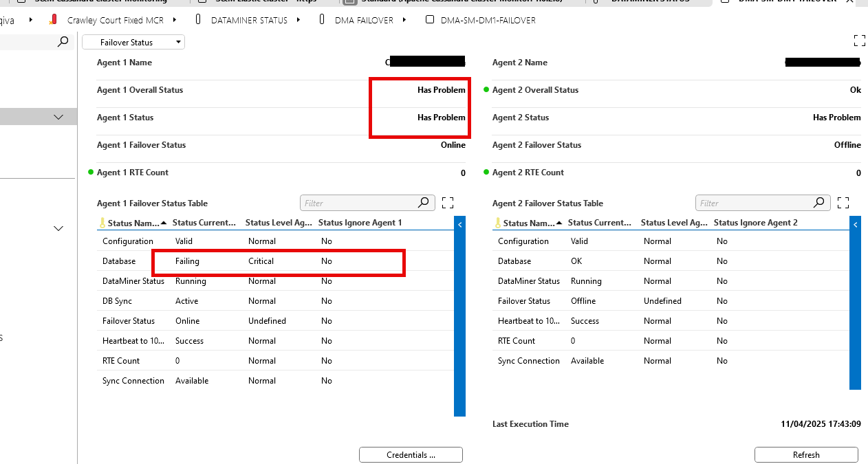Expand Agent 1 table blue side panel
Image resolution: width=868 pixels, height=464 pixels.
point(459,224)
